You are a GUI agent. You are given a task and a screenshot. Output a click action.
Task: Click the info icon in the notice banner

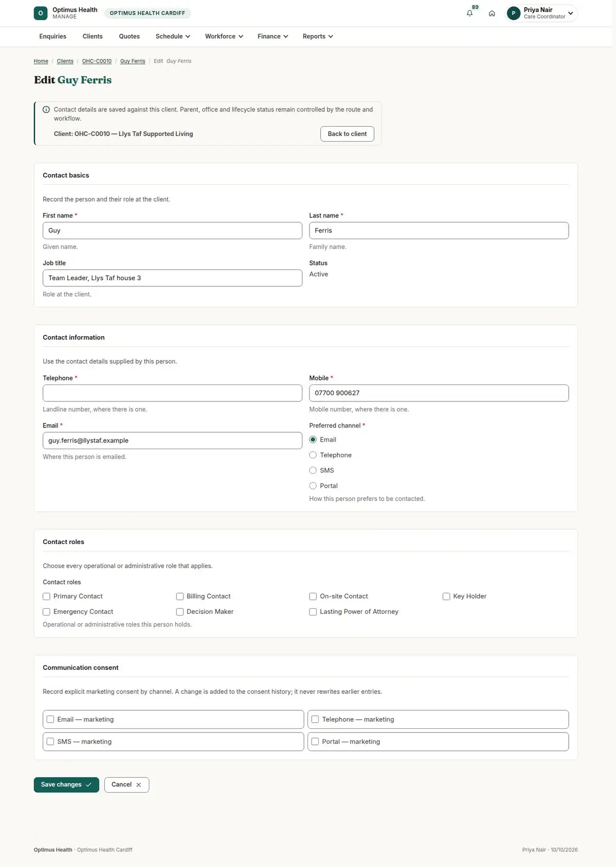coord(46,109)
